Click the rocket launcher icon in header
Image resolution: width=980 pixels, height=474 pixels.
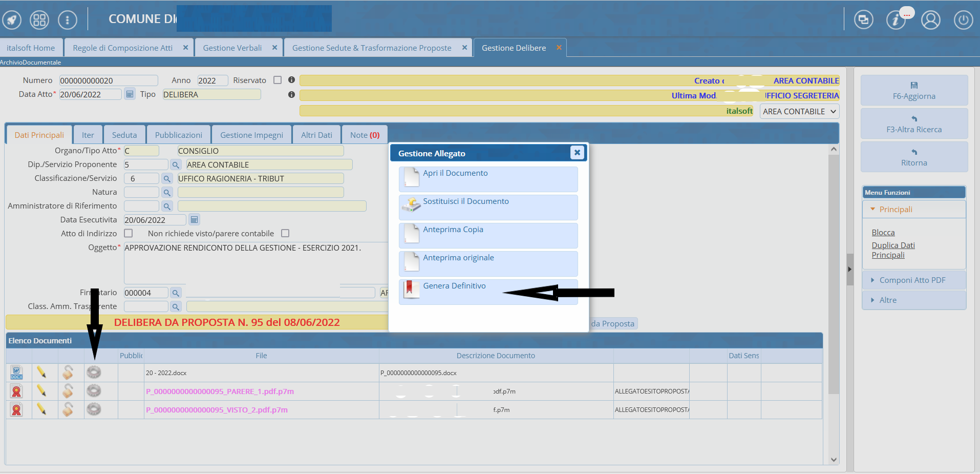[12, 20]
